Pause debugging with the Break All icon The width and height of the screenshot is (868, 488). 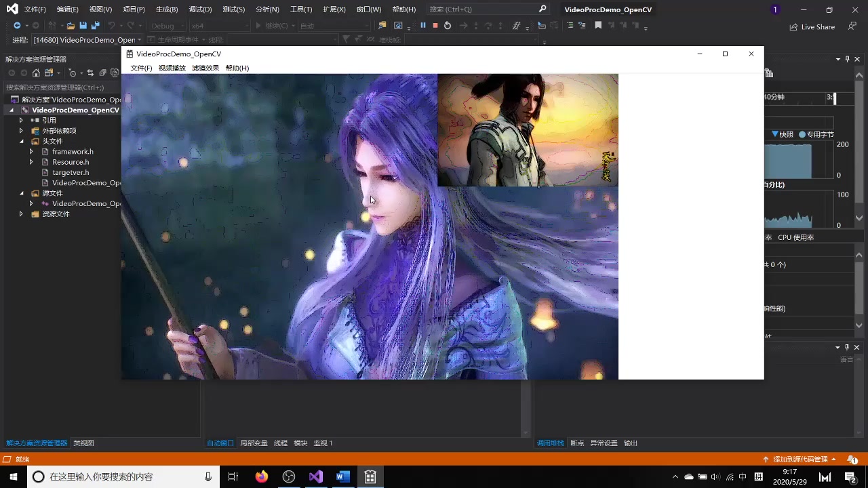[x=423, y=26]
